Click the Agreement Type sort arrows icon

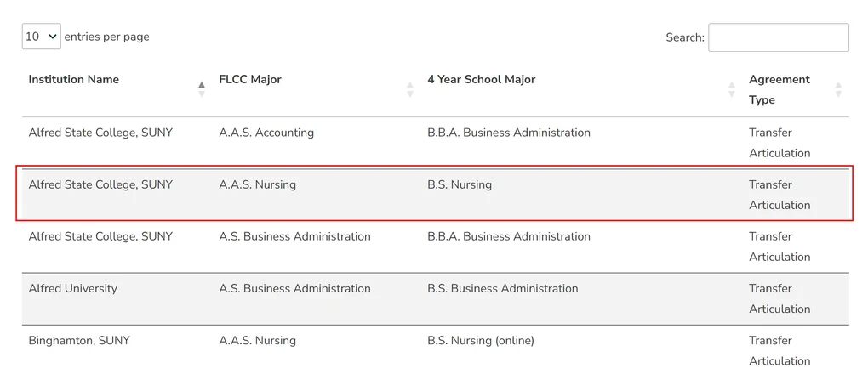coord(838,89)
